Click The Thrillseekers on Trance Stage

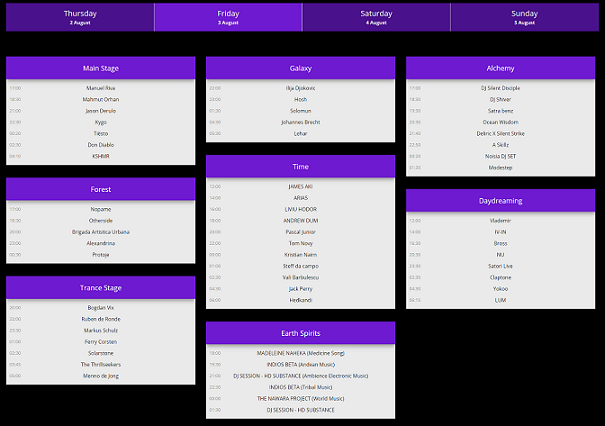tap(101, 364)
